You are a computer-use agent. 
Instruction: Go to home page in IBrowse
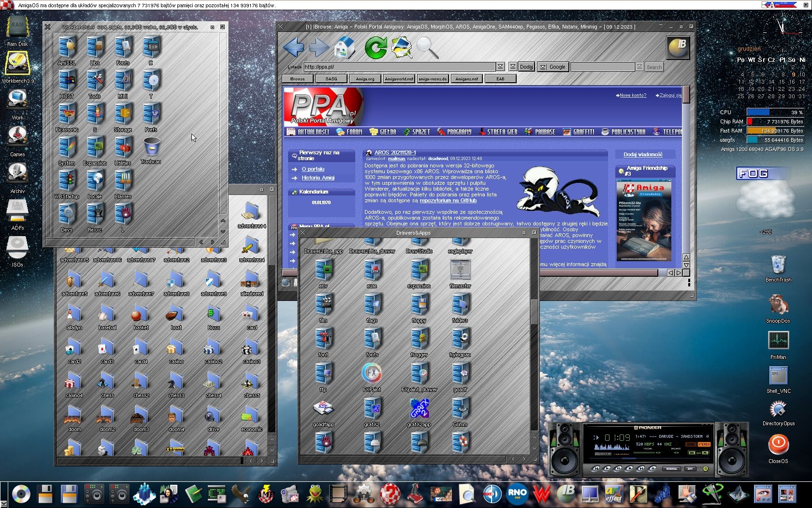tap(345, 47)
